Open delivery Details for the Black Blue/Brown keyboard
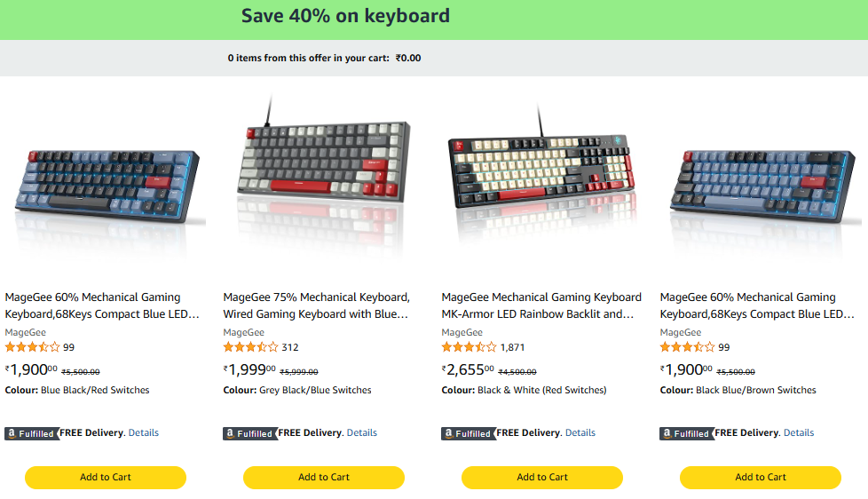The height and width of the screenshot is (499, 868). (x=799, y=433)
